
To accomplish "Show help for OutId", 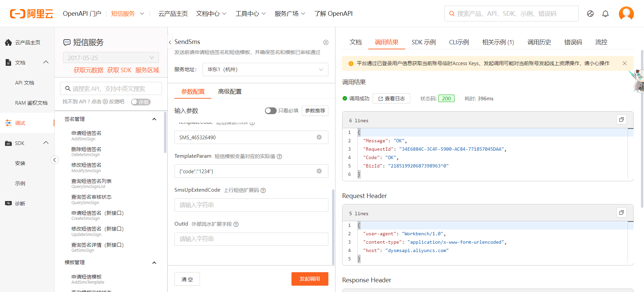I will [x=236, y=224].
